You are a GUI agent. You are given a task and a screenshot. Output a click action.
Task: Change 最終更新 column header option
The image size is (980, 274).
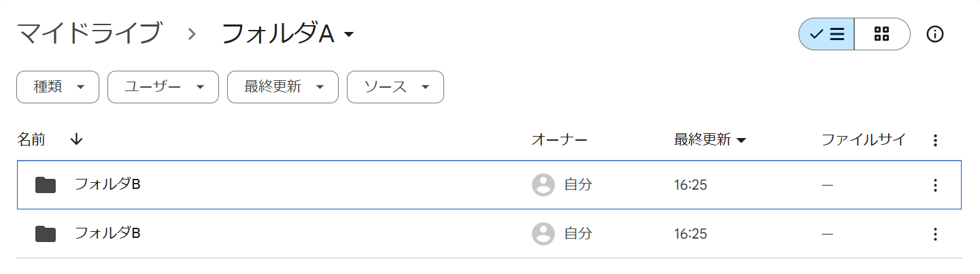coord(711,140)
